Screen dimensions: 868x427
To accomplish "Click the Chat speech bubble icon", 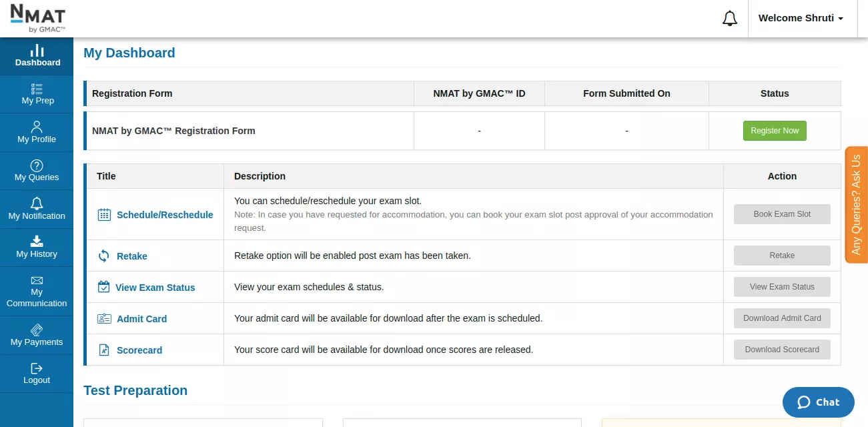I will pyautogui.click(x=804, y=402).
